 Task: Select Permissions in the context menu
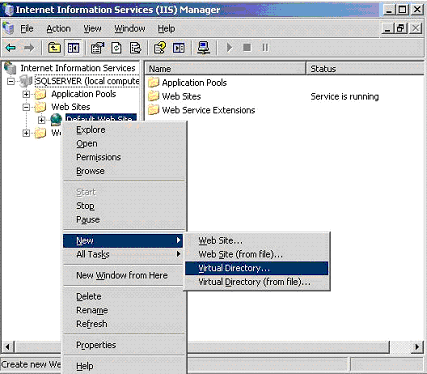[x=124, y=157]
